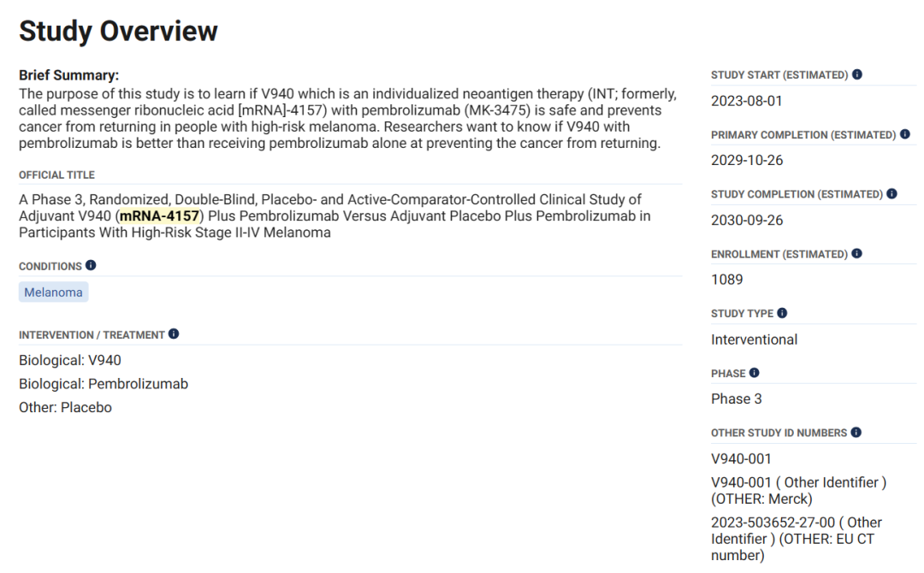
Task: Open the Phase info icon
Action: [754, 373]
